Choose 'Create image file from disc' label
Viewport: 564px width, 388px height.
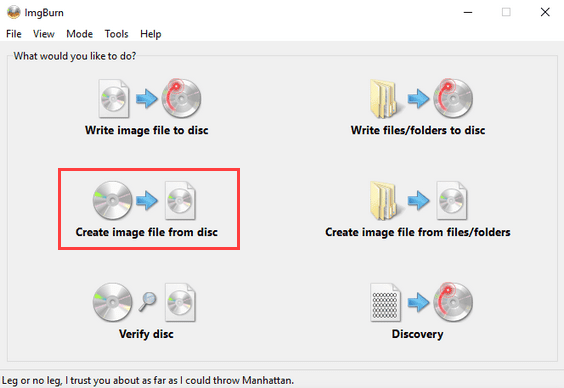(146, 232)
